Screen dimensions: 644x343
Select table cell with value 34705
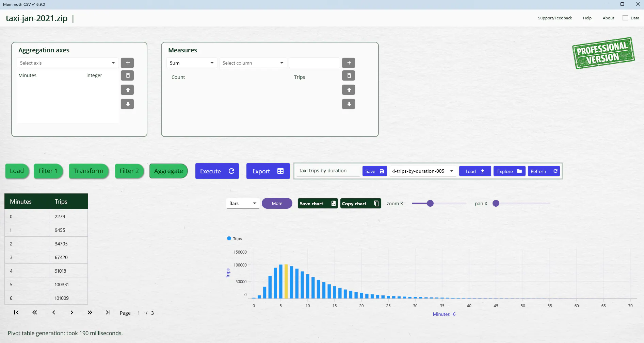coord(68,243)
